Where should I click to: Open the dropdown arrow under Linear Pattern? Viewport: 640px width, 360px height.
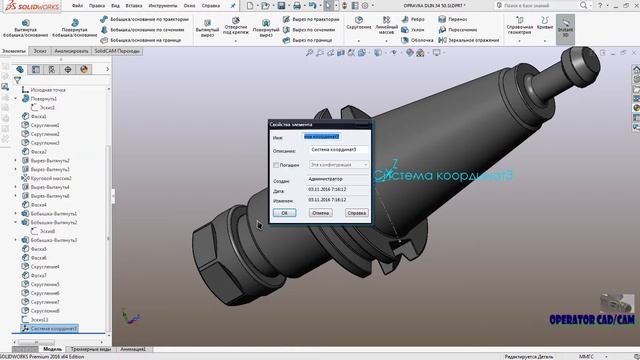(386, 41)
